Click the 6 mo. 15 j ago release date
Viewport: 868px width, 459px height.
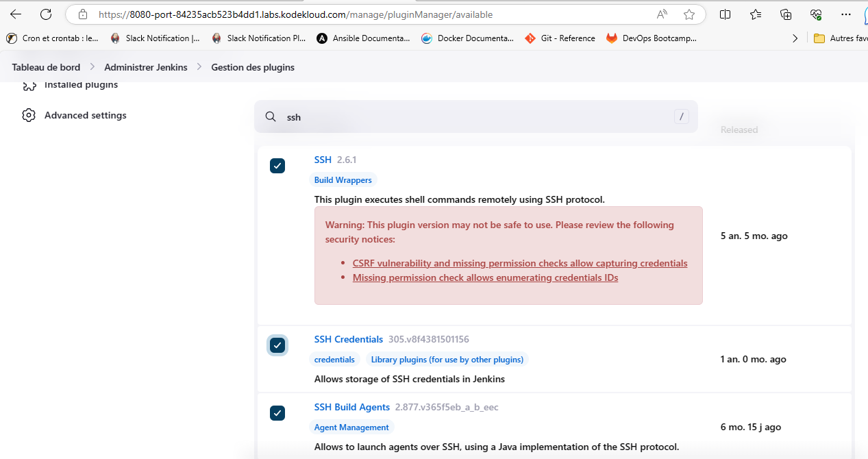click(x=751, y=427)
